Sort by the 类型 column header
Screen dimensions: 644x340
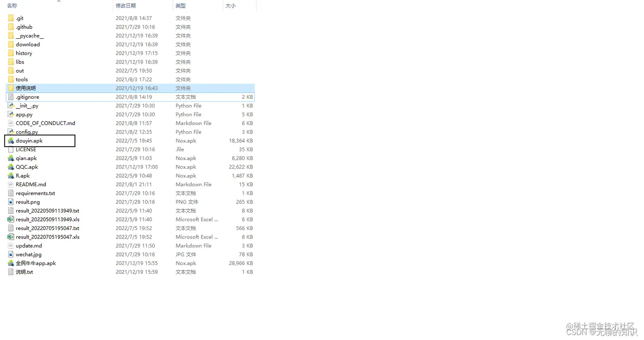[x=181, y=6]
